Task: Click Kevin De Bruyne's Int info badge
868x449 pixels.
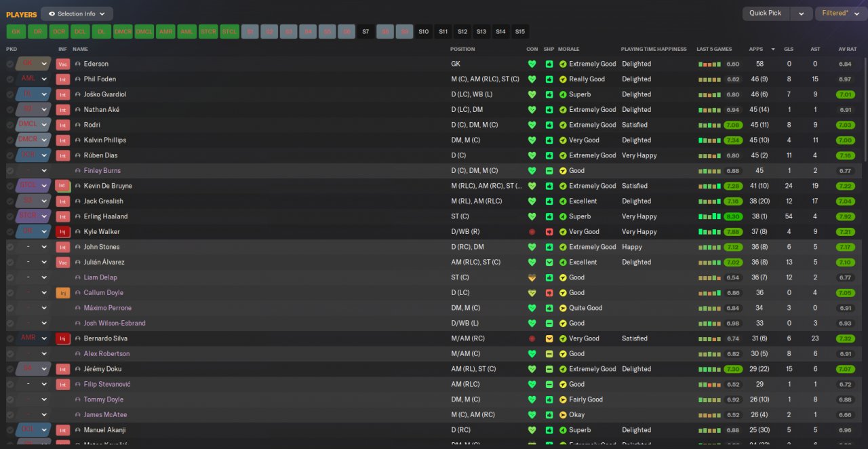Action: (x=63, y=186)
